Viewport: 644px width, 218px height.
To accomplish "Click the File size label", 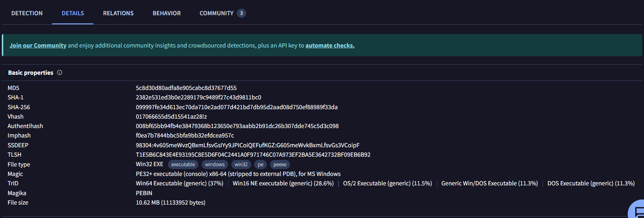I will point(18,202).
